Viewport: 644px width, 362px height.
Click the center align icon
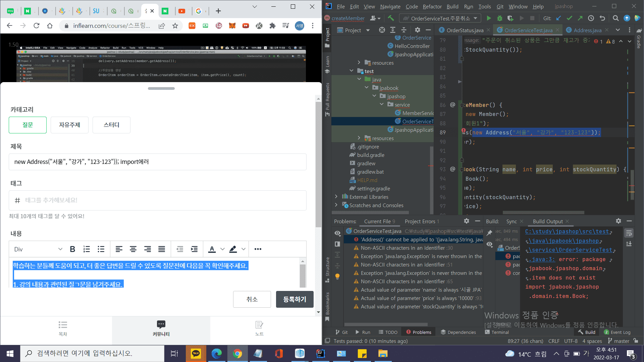tap(133, 249)
